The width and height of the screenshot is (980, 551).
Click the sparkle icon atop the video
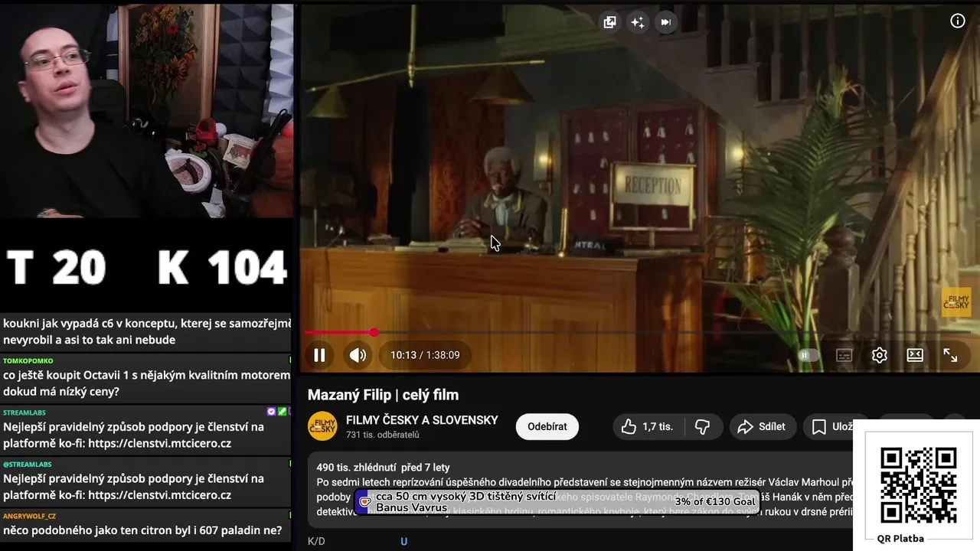click(x=637, y=22)
